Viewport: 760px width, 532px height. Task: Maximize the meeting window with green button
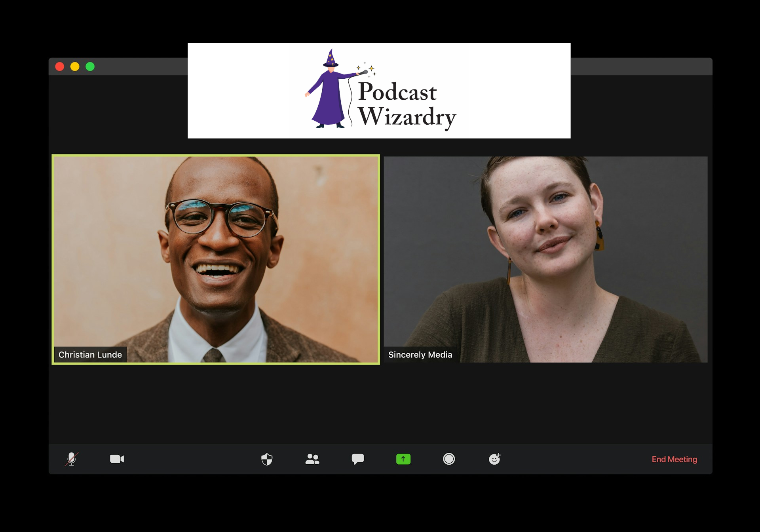point(90,66)
